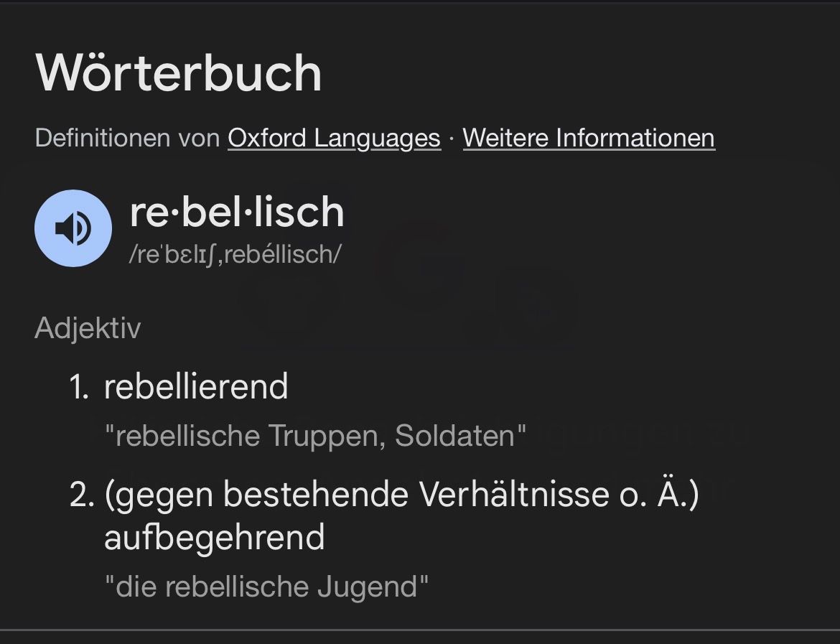Click the word aufbegehrend
Viewport: 840px width, 644px height.
point(214,537)
